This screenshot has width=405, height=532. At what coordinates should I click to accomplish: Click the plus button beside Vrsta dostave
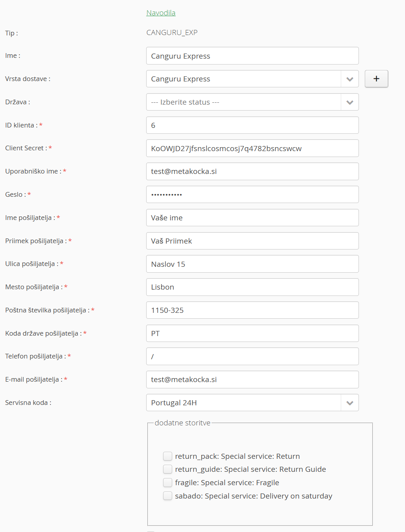tap(376, 79)
